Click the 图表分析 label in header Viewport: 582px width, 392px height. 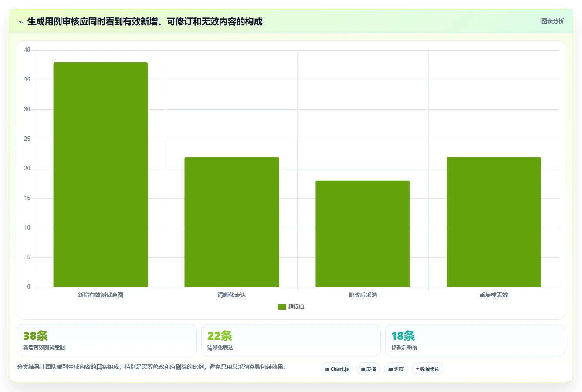[x=552, y=21]
